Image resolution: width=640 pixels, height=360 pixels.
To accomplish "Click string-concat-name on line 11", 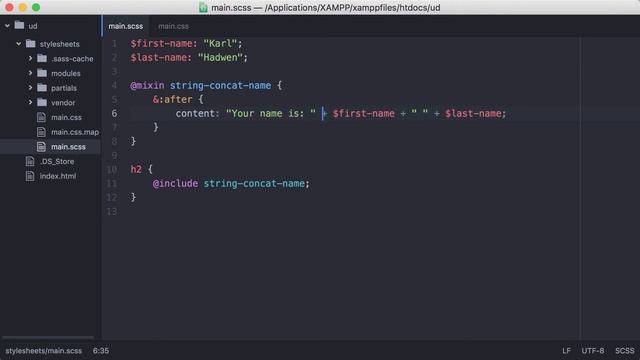I will (x=254, y=184).
